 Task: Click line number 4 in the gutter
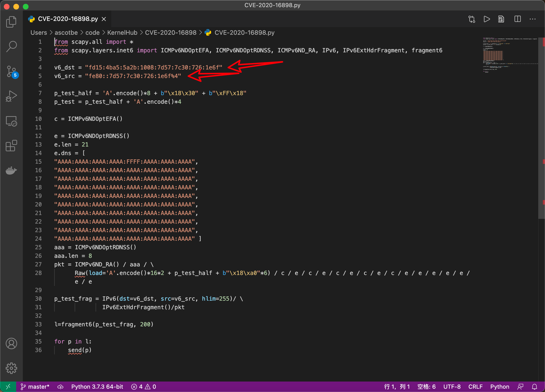click(40, 68)
